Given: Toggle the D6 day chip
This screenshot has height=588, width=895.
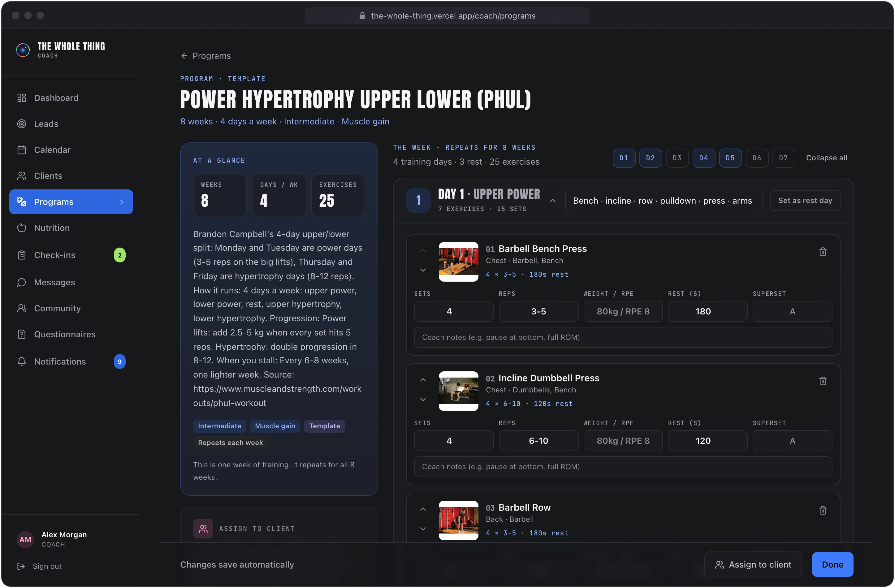Looking at the screenshot, I should click(x=757, y=158).
